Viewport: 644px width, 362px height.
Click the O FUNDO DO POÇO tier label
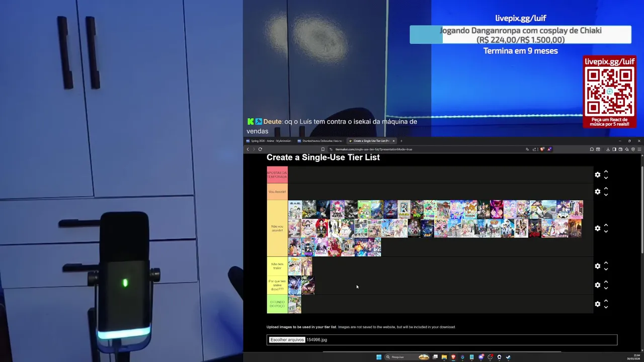click(277, 304)
